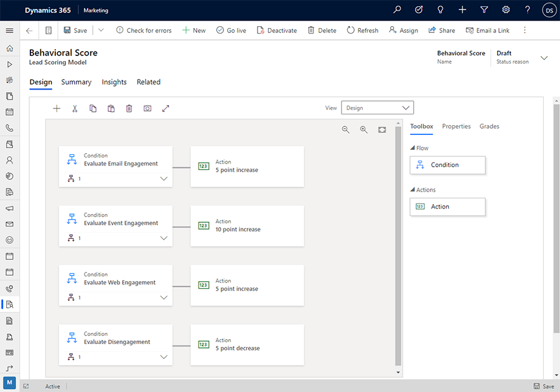
Task: Fit canvas to screen icon
Action: 382,129
